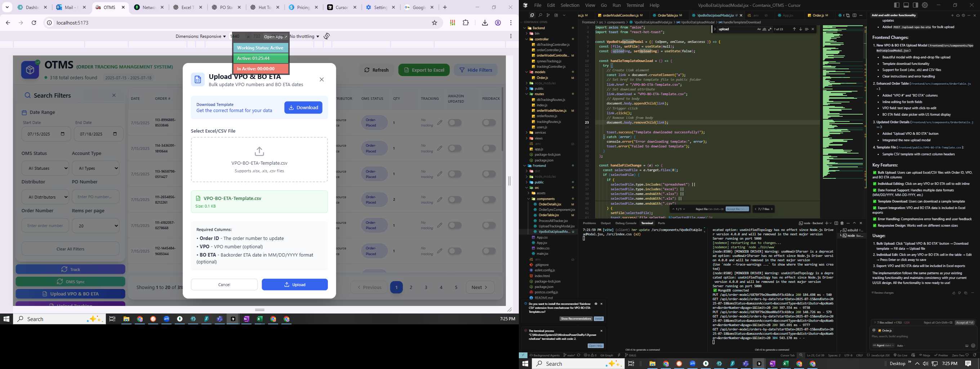Click the Next pagination button
Screen dimensions: 980x369
click(x=480, y=287)
